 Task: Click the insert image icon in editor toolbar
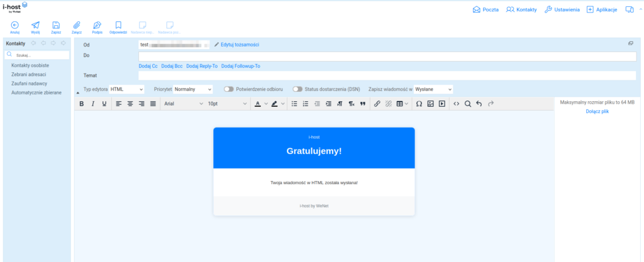click(431, 104)
